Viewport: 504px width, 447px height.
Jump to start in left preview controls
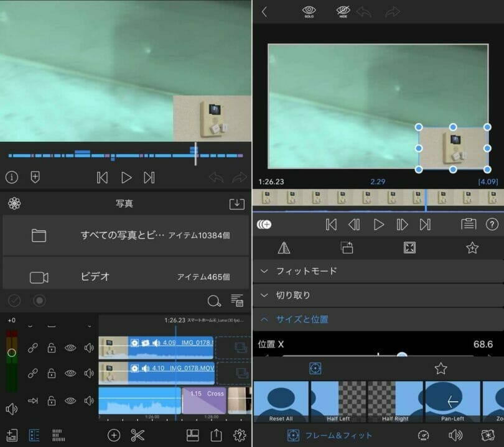pyautogui.click(x=102, y=178)
